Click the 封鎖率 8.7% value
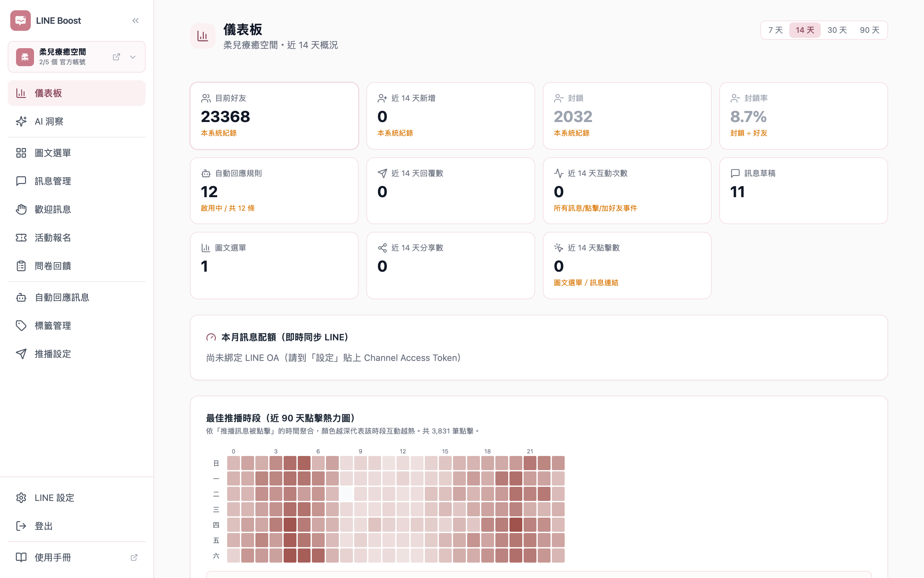924x578 pixels. tap(749, 117)
